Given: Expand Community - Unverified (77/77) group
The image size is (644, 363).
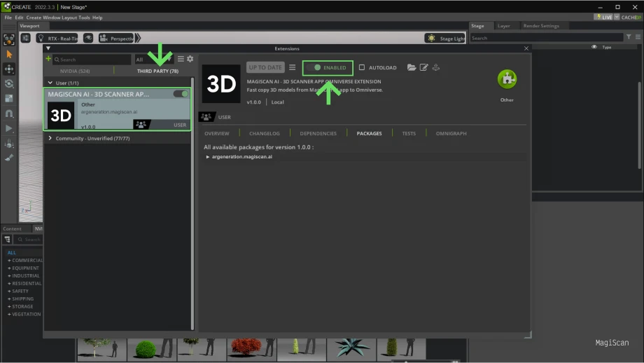Looking at the screenshot, I should pos(50,138).
